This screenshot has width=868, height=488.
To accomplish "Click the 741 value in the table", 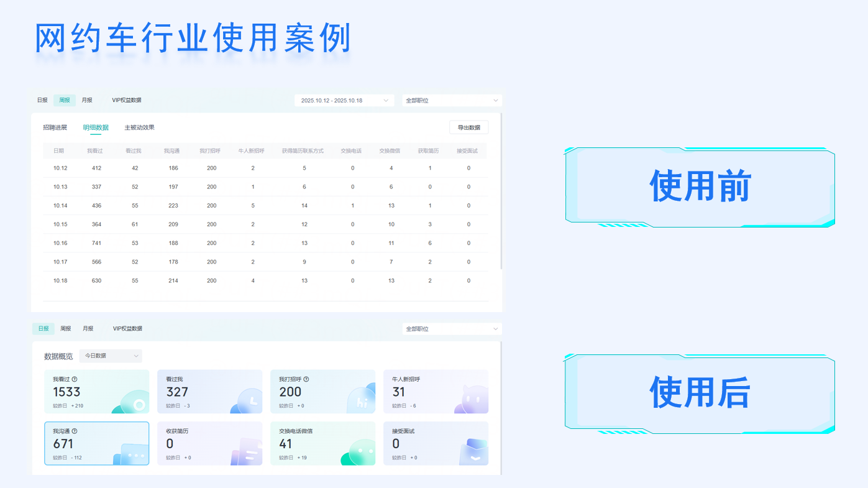I will 96,243.
